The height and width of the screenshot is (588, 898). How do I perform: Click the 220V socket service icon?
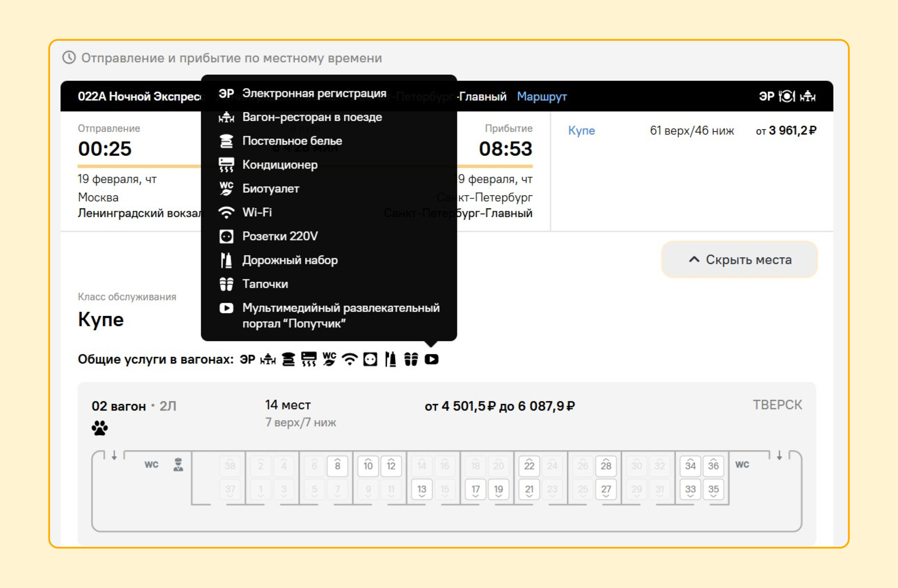click(370, 359)
